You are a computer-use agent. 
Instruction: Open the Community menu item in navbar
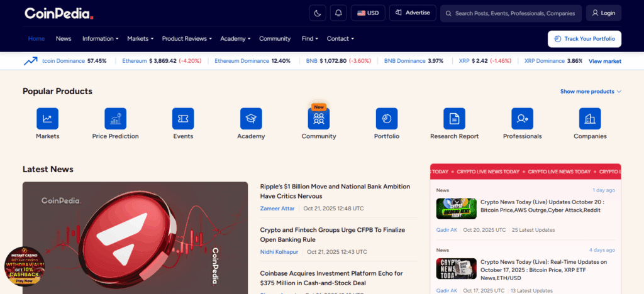(275, 38)
